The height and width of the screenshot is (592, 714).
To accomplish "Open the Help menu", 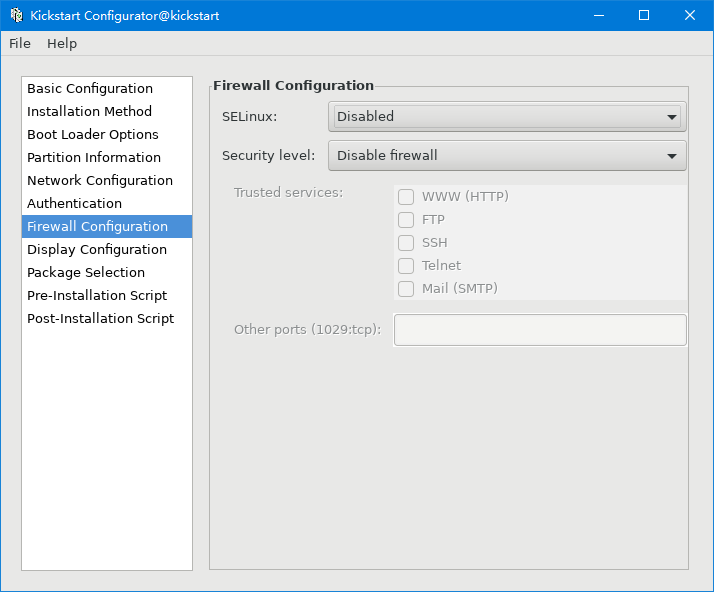I will coord(62,44).
